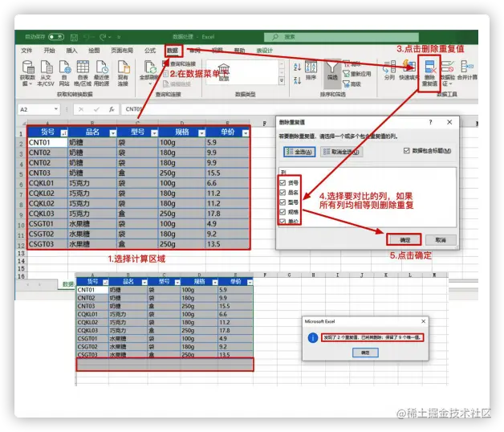Uncheck the 规格 column checkbox
The height and width of the screenshot is (432, 504).
tap(282, 212)
